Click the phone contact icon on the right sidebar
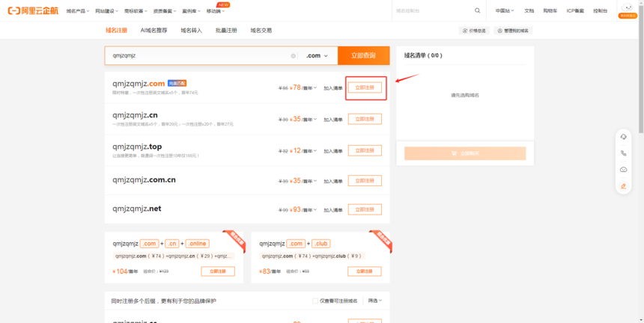Screen dimensions: 644x323 point(623,153)
